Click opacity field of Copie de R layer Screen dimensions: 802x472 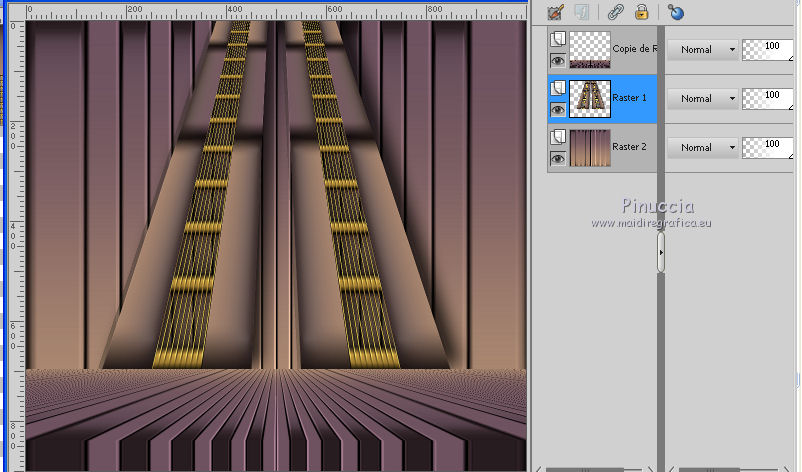click(768, 50)
